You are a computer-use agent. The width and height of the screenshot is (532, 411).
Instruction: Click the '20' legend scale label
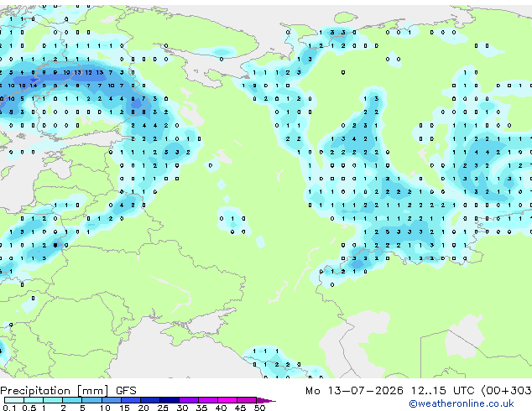click(x=143, y=408)
